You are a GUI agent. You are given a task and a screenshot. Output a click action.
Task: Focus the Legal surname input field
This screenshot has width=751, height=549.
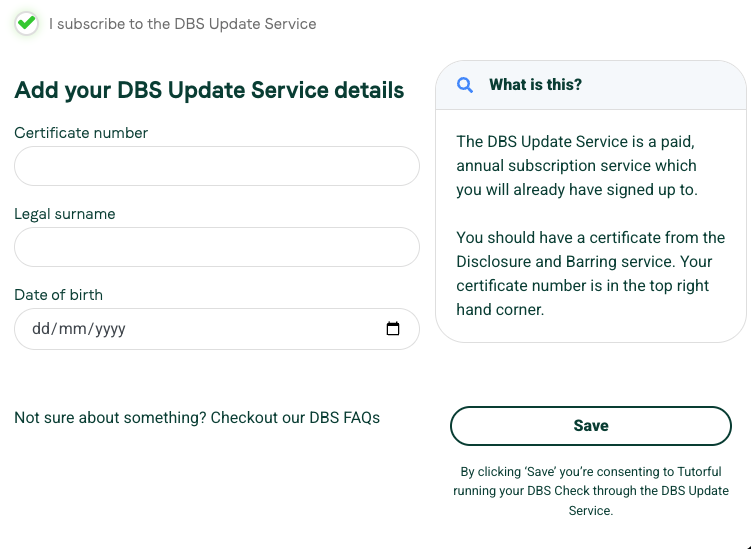click(217, 247)
